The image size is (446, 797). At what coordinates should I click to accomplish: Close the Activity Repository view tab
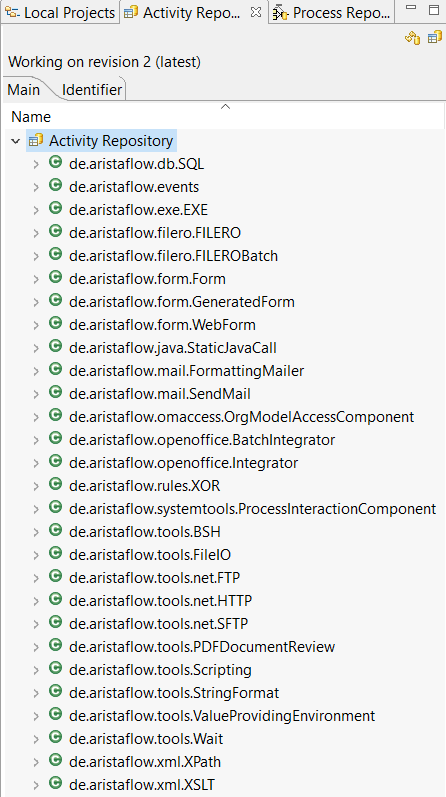(256, 13)
